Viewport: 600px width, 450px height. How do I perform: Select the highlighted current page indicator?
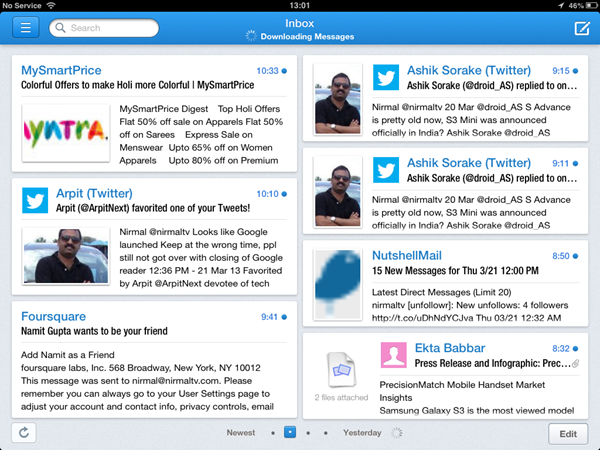click(x=290, y=432)
